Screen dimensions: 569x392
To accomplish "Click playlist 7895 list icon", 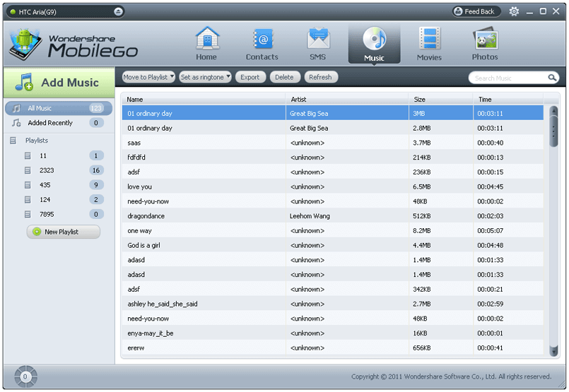I will coord(28,214).
